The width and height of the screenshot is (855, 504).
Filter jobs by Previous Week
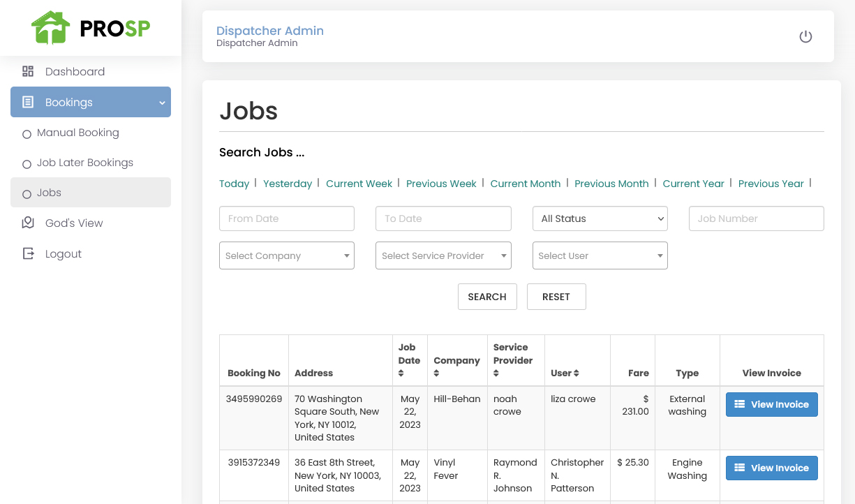point(441,184)
